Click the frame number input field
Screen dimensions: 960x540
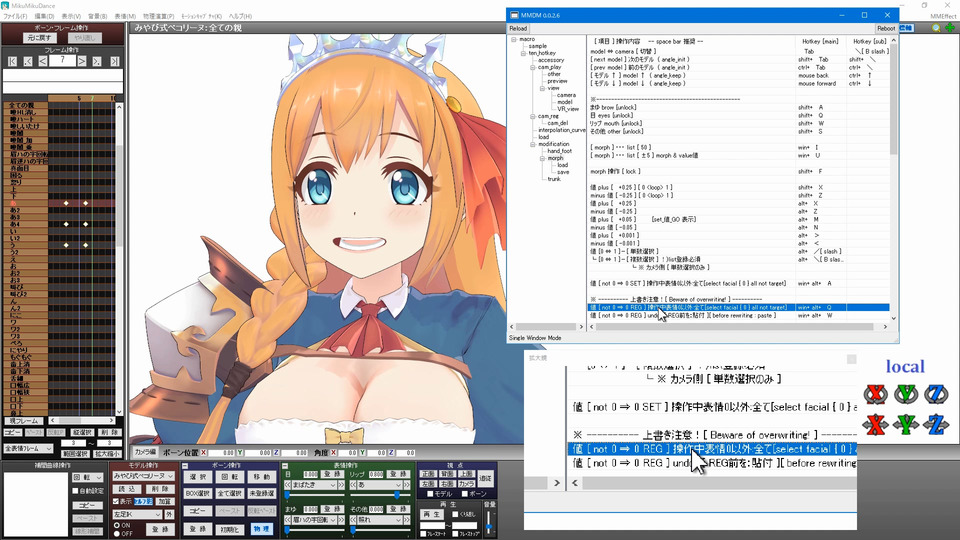click(62, 61)
